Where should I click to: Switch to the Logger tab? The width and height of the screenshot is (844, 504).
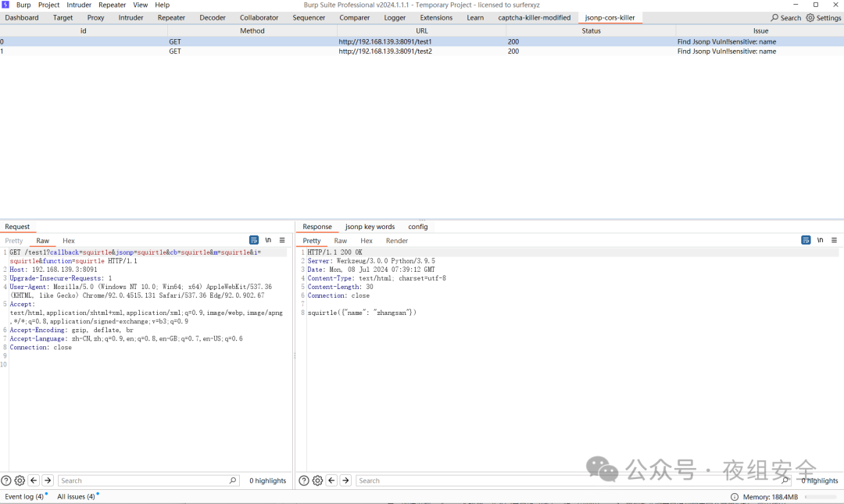coord(395,18)
